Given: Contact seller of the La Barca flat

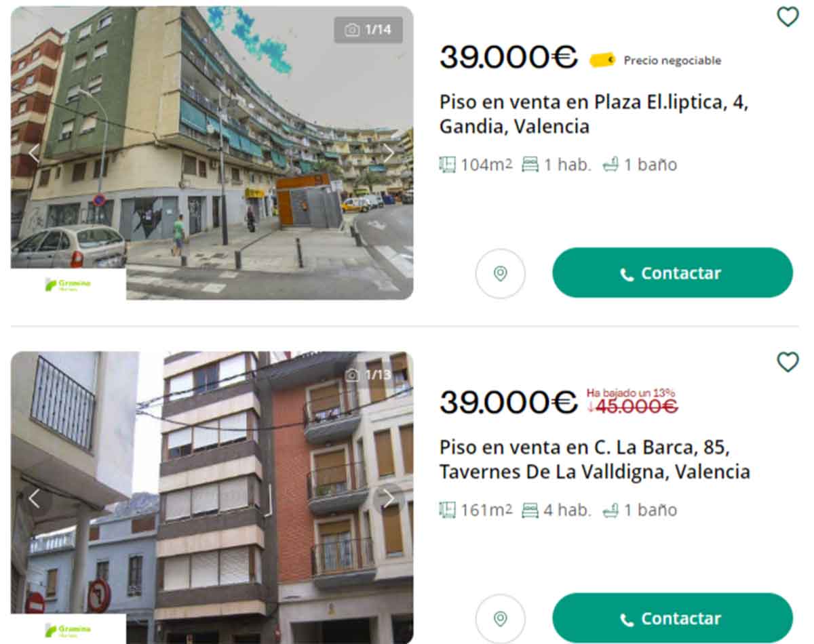Looking at the screenshot, I should [672, 618].
